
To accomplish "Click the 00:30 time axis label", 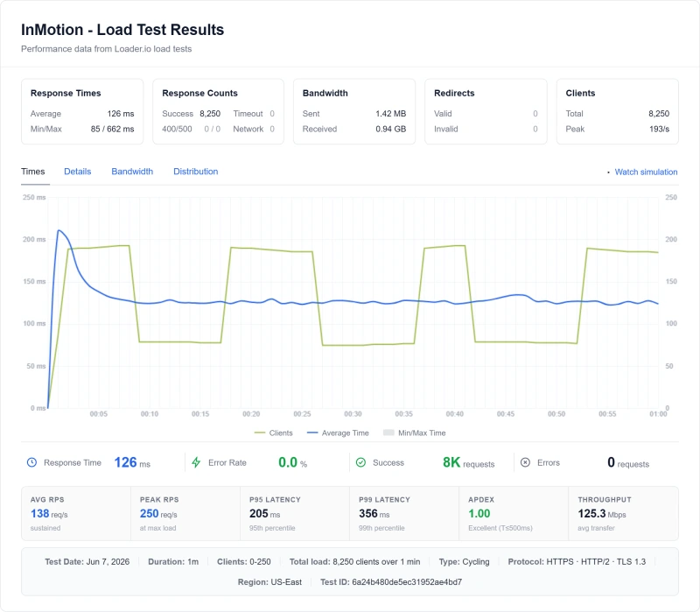I will click(x=353, y=414).
